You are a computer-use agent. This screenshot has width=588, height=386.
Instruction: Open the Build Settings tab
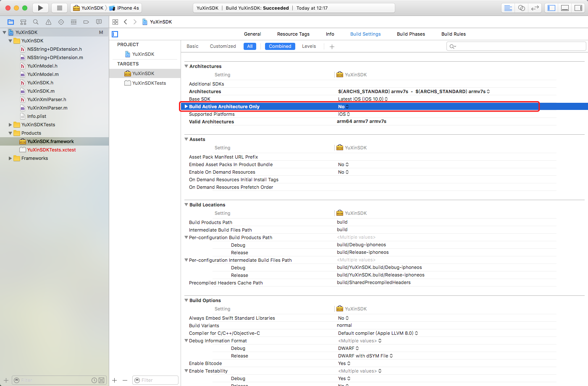[365, 34]
